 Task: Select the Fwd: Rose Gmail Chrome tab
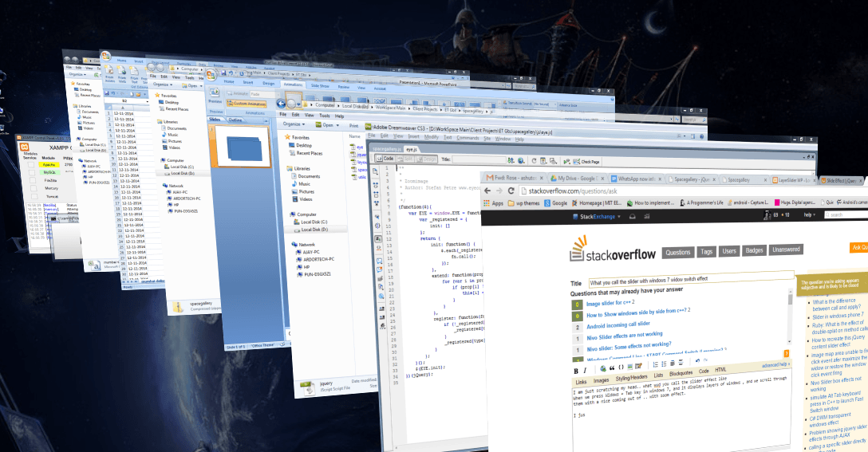click(513, 178)
